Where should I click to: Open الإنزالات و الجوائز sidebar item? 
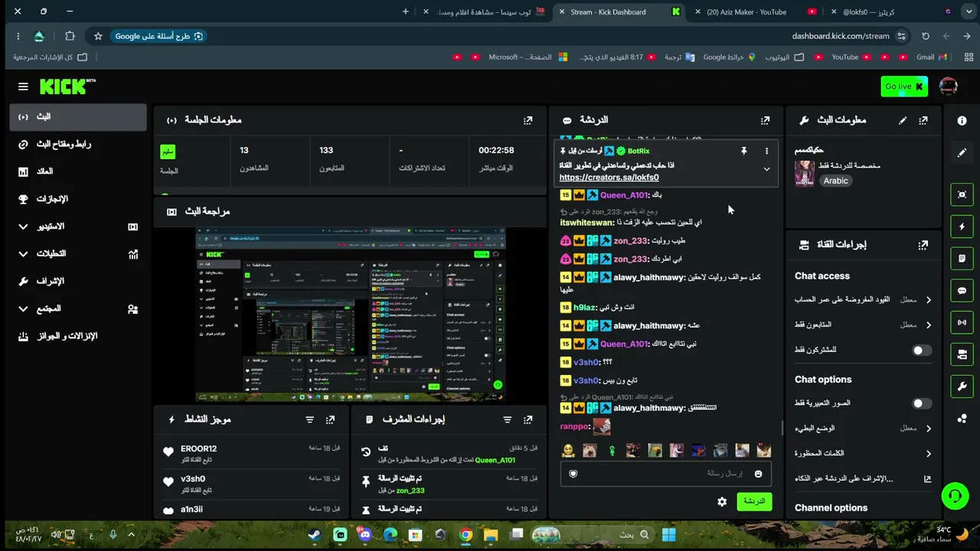[x=78, y=336]
